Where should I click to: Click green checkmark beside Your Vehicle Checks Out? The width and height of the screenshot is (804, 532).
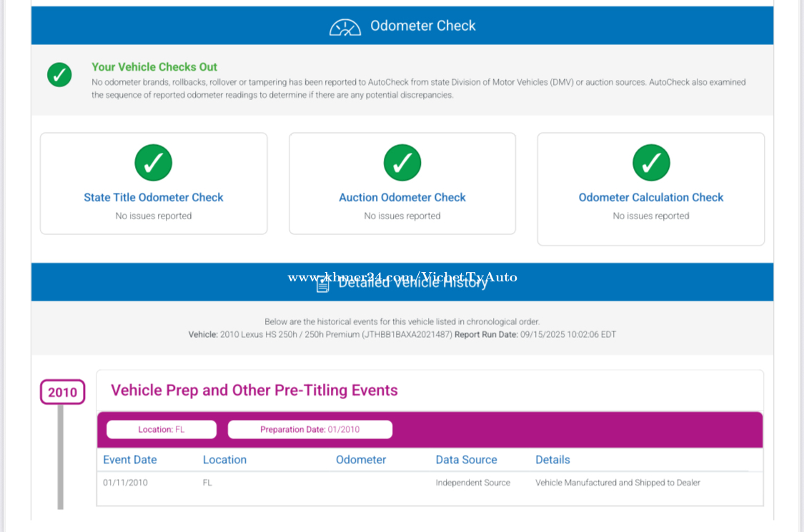coord(59,74)
